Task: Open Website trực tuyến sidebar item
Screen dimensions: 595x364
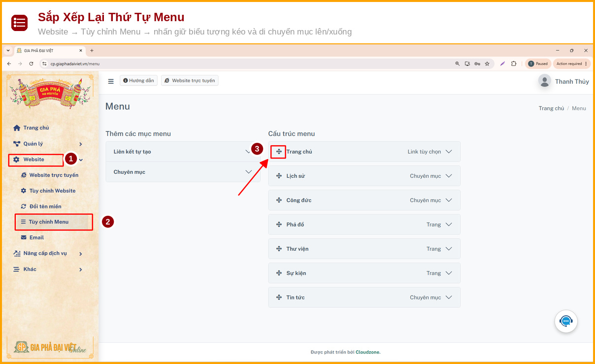Action: tap(49, 175)
